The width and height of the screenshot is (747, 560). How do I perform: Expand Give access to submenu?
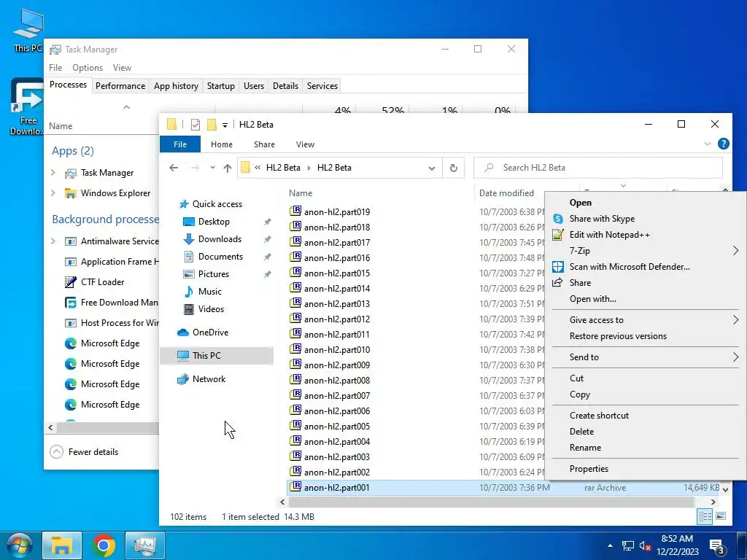pyautogui.click(x=646, y=320)
